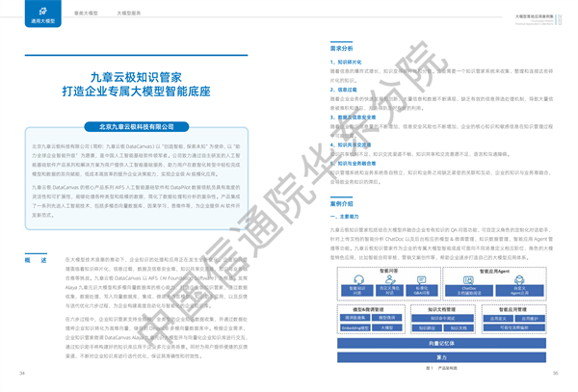Select the 通用大模型 tab label
578x392 pixels.
[x=42, y=21]
